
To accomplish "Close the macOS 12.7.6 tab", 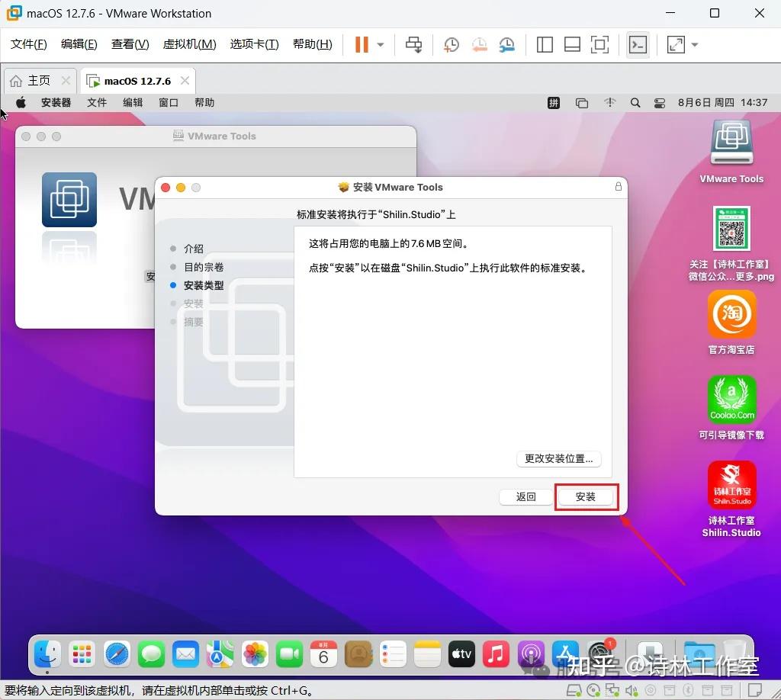I will (185, 81).
